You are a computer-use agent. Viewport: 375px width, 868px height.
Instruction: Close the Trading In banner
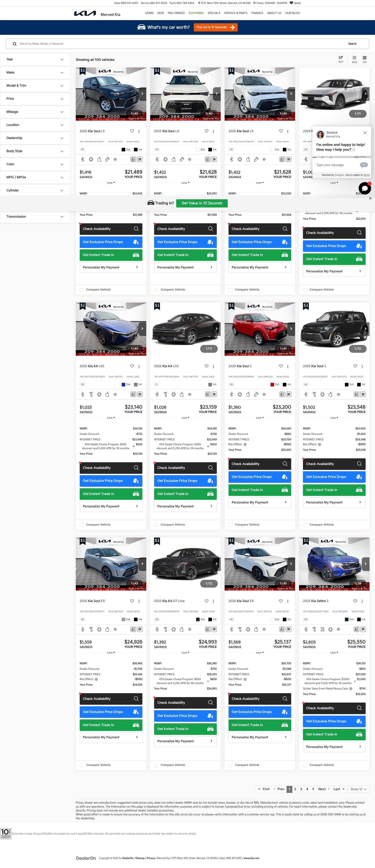pyautogui.click(x=370, y=198)
